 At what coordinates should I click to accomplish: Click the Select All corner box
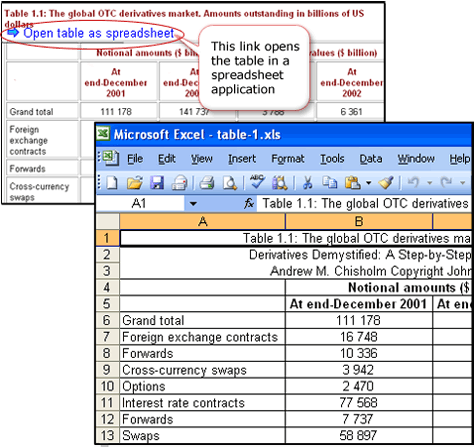coord(108,221)
